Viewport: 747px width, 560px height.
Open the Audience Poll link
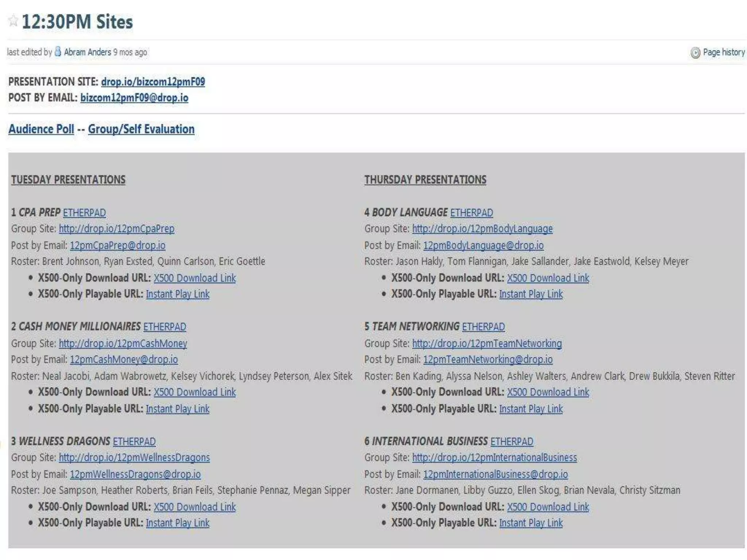point(41,129)
